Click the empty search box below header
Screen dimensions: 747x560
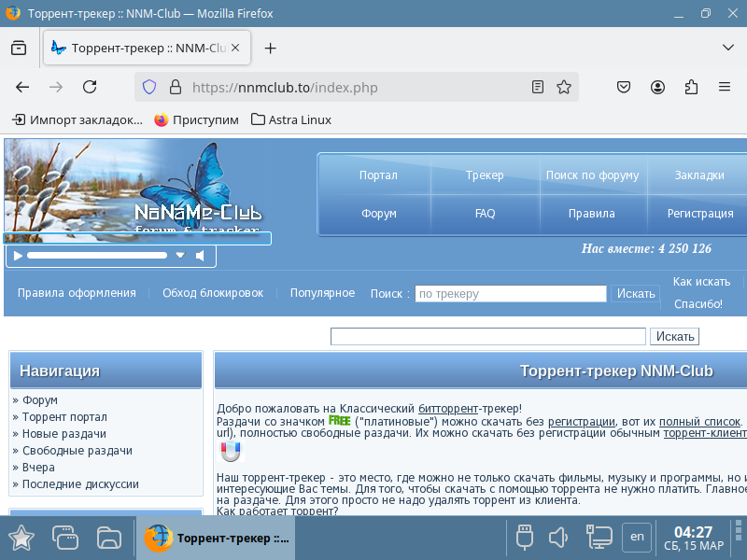[488, 336]
